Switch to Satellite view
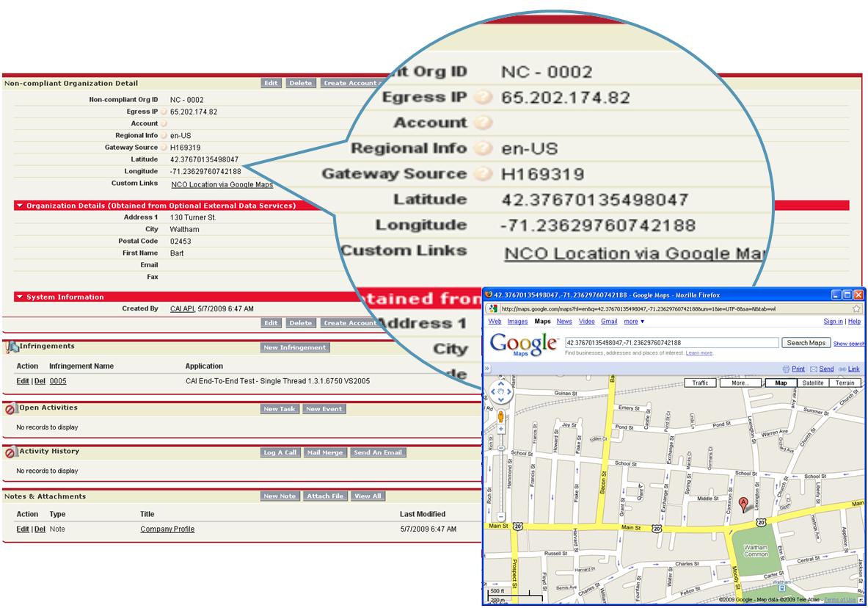The image size is (868, 608). [813, 383]
